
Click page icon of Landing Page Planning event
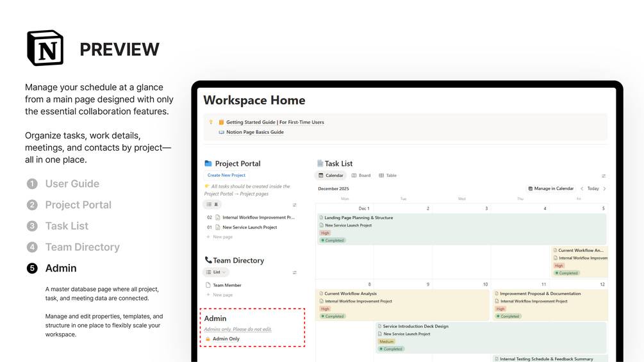pyautogui.click(x=321, y=218)
